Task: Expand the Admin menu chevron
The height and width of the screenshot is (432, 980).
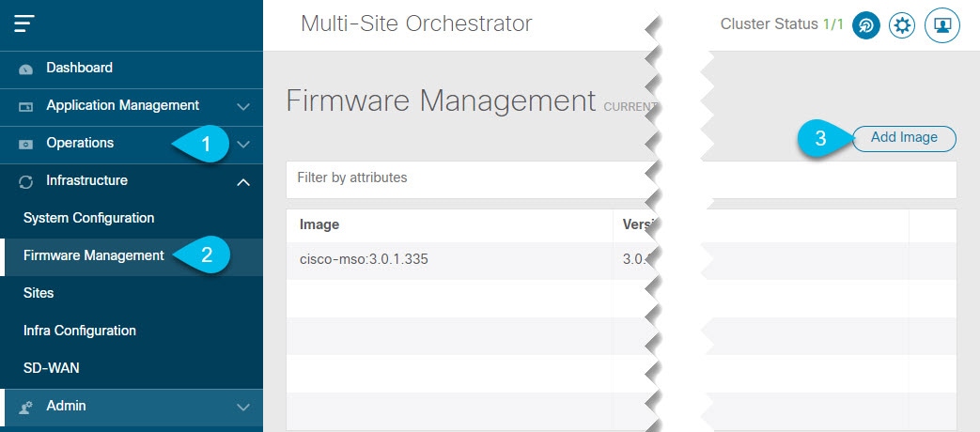Action: point(243,407)
